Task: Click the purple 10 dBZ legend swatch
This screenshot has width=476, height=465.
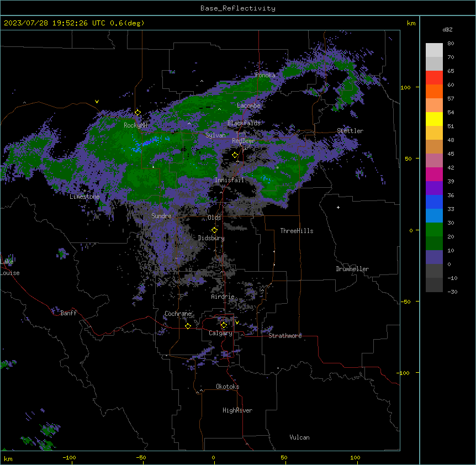Action: pyautogui.click(x=434, y=257)
